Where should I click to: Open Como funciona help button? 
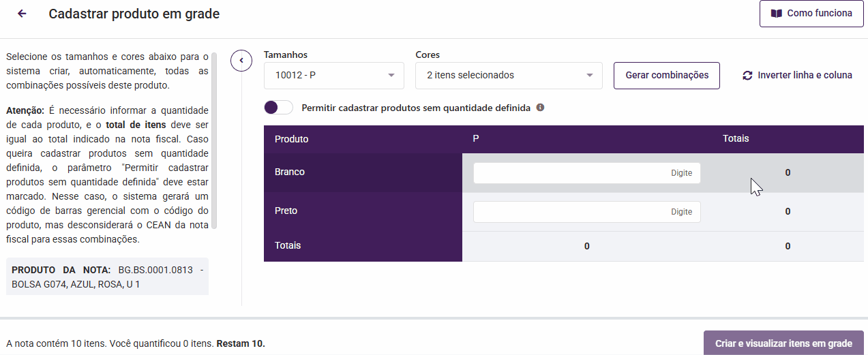click(x=811, y=14)
